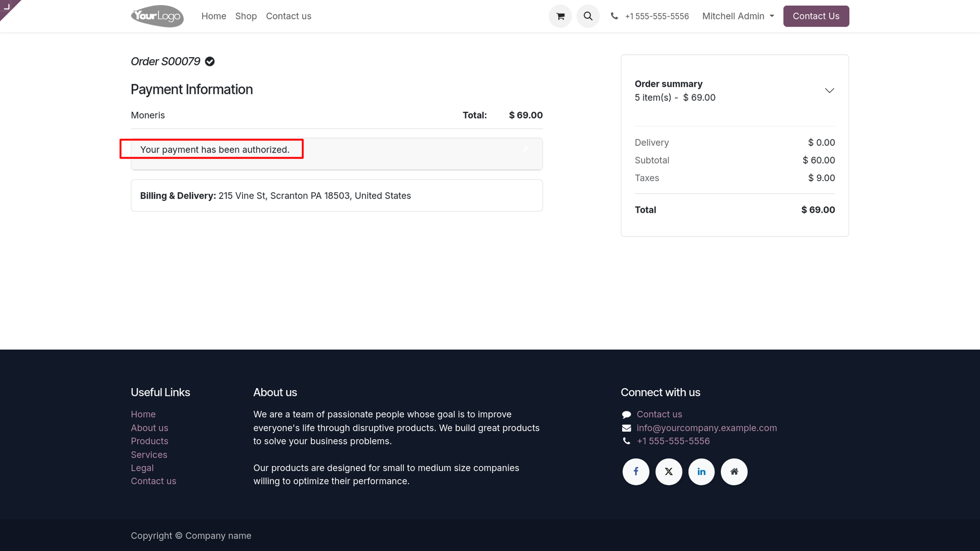980x551 pixels.
Task: Click the header phone icon
Action: click(614, 16)
